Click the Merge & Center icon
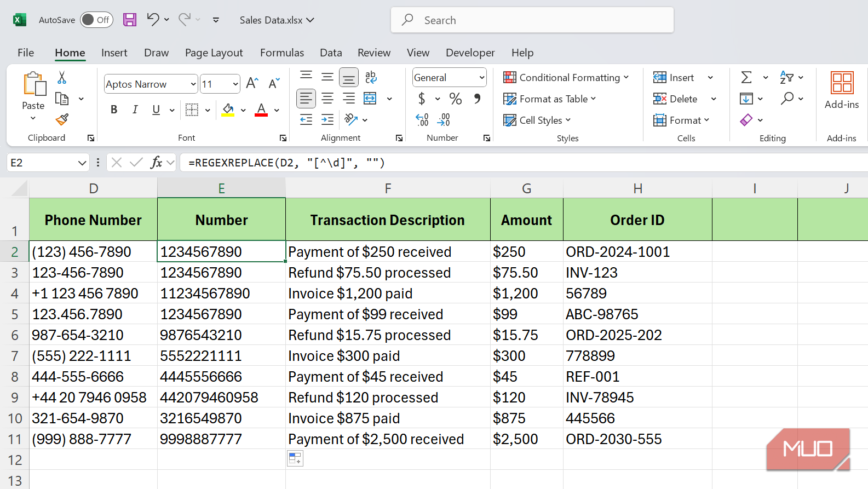868x489 pixels. [370, 99]
